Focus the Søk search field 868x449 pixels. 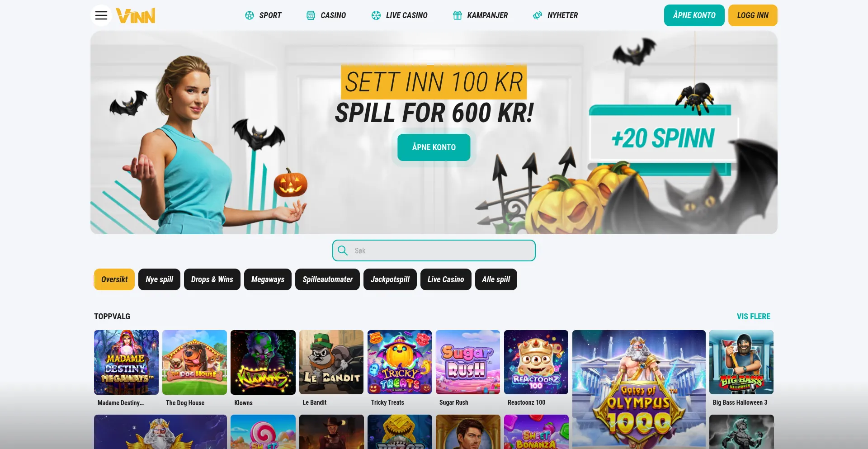pyautogui.click(x=434, y=250)
